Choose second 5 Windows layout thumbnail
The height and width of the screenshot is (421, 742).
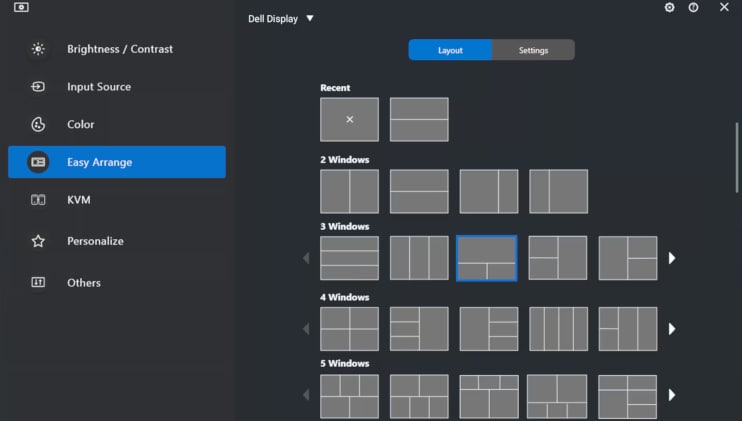[x=419, y=396]
